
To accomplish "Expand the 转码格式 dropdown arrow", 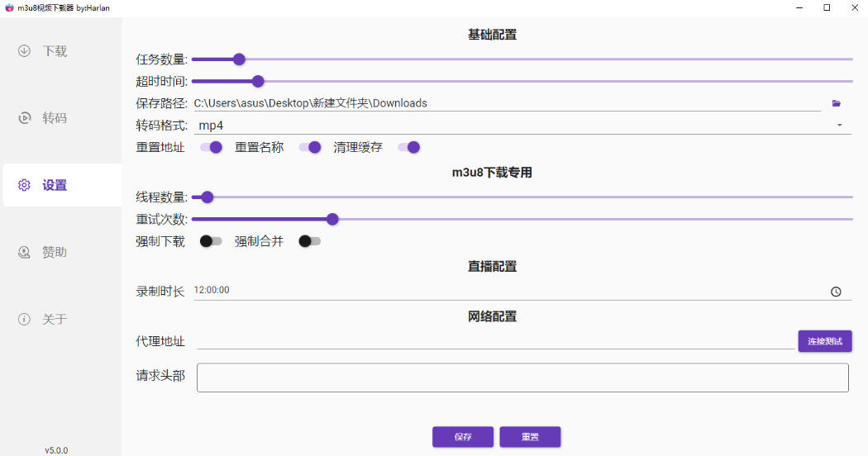I will click(x=840, y=126).
